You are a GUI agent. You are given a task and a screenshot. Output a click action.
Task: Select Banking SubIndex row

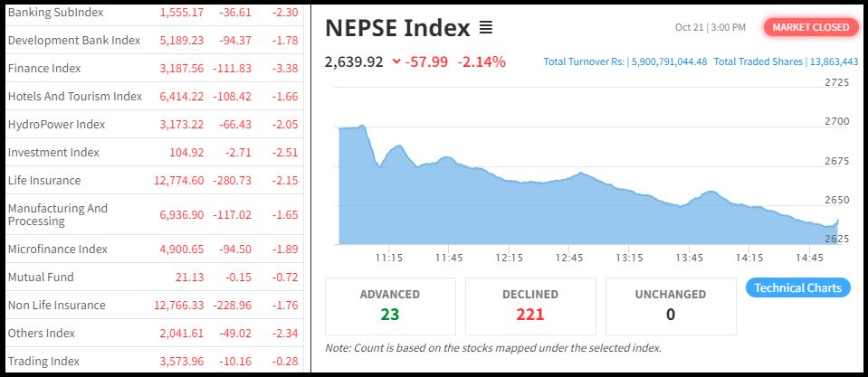(55, 13)
